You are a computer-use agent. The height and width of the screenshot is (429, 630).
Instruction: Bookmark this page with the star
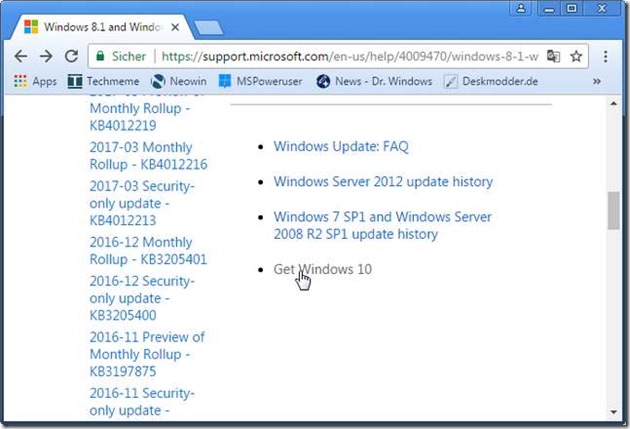(x=576, y=56)
